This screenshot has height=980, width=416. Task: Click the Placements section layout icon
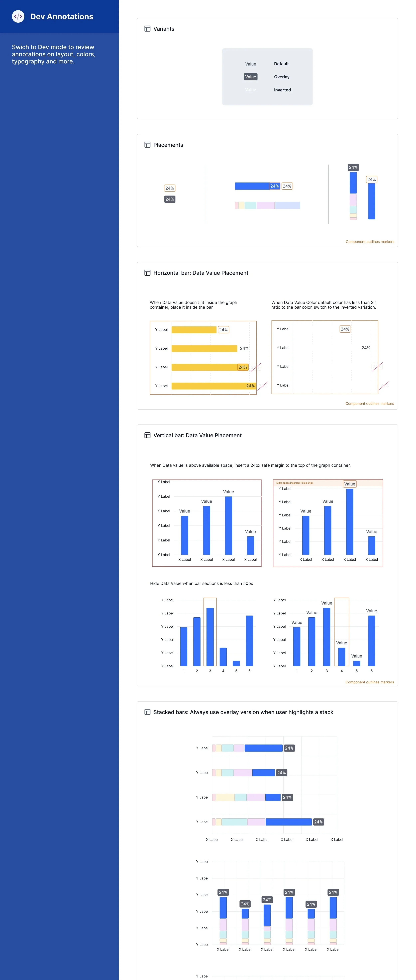pyautogui.click(x=148, y=145)
